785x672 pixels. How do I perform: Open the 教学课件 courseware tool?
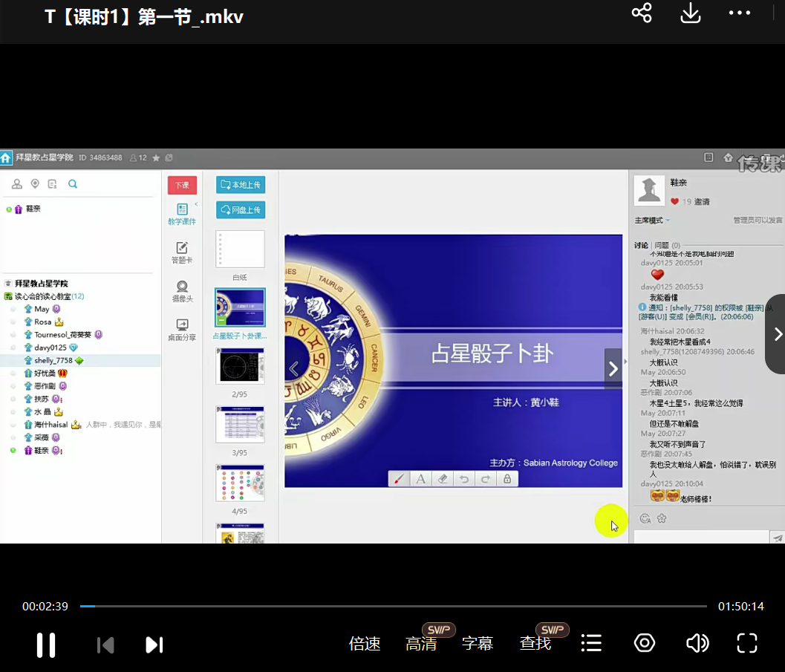point(182,214)
